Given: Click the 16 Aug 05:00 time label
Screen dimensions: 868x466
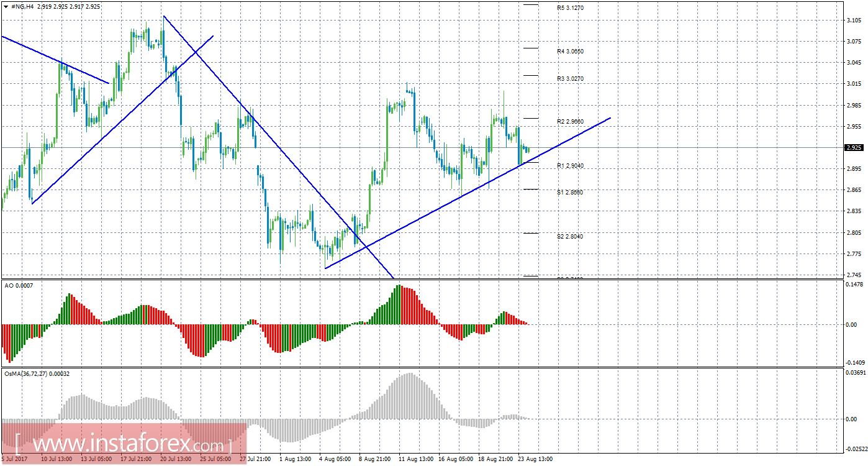Looking at the screenshot, I should tap(455, 459).
